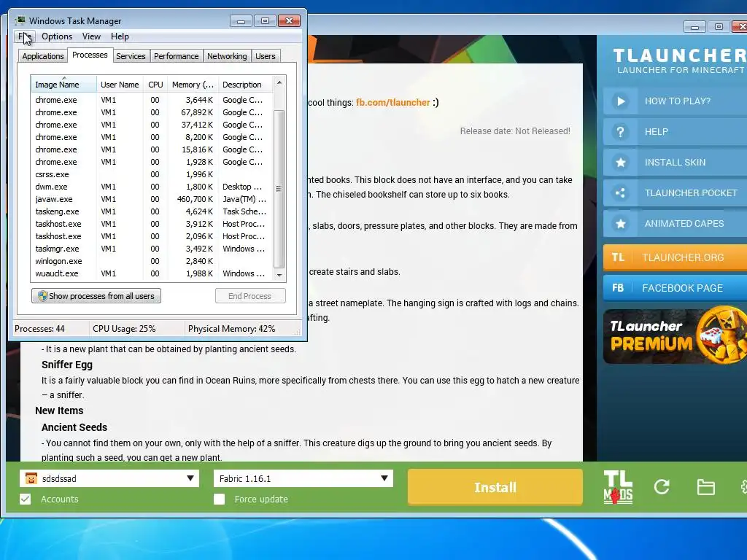Open the account dropdown showing sdsdssad
The height and width of the screenshot is (560, 747).
(109, 478)
